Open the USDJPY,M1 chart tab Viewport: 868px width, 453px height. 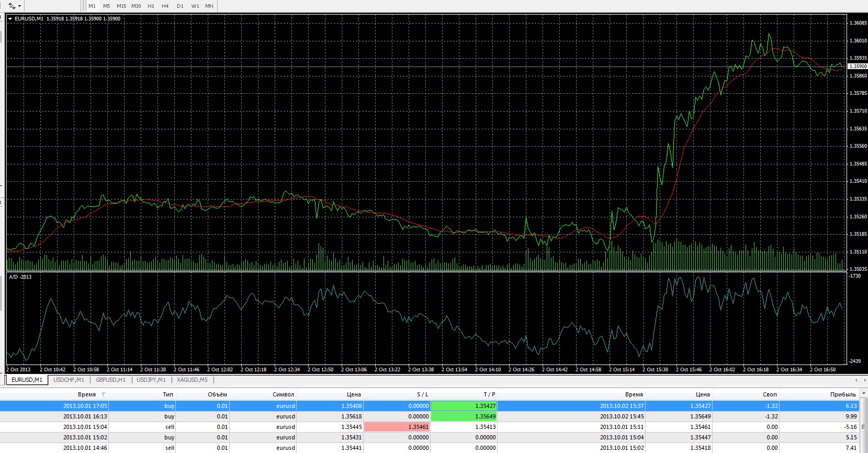pyautogui.click(x=151, y=380)
